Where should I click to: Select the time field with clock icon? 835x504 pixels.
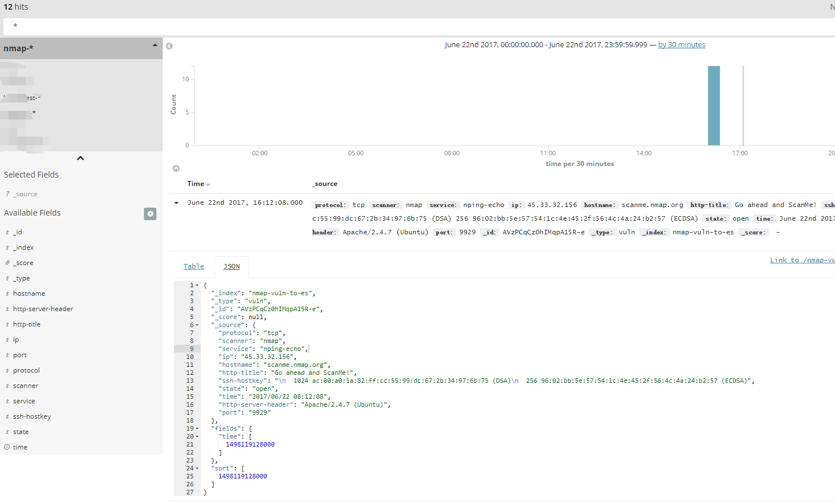click(x=20, y=447)
